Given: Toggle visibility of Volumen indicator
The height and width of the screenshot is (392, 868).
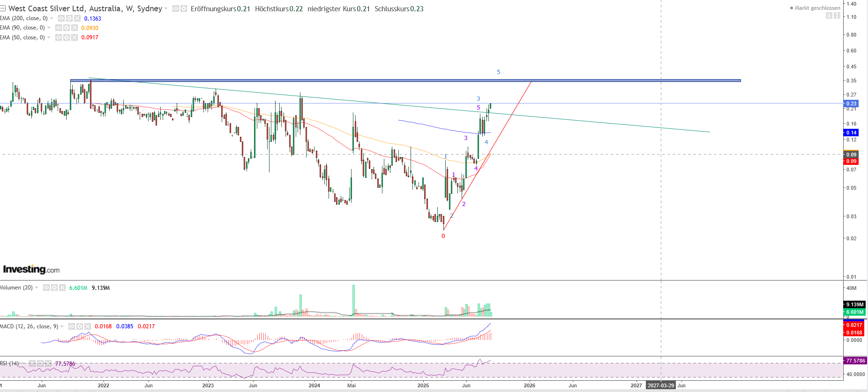Looking at the screenshot, I should coord(46,288).
